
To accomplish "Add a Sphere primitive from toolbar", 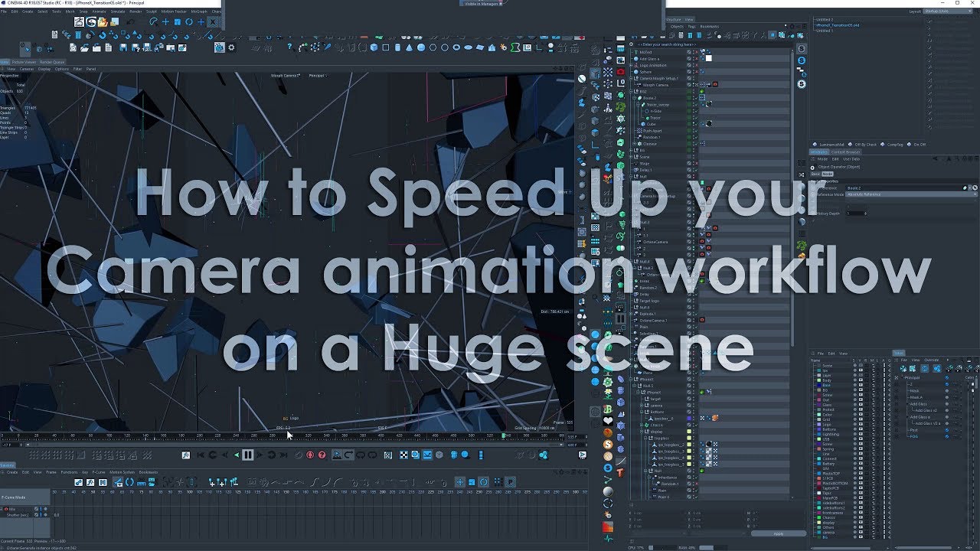I will [421, 47].
